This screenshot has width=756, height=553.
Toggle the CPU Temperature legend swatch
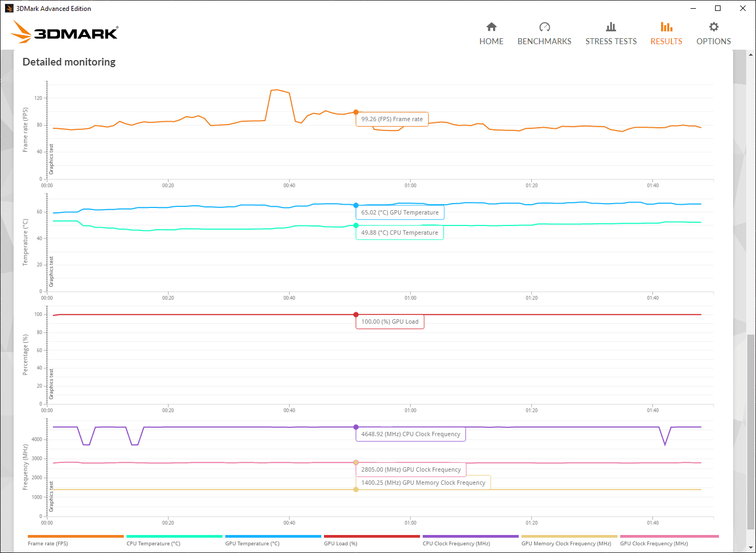pos(175,536)
